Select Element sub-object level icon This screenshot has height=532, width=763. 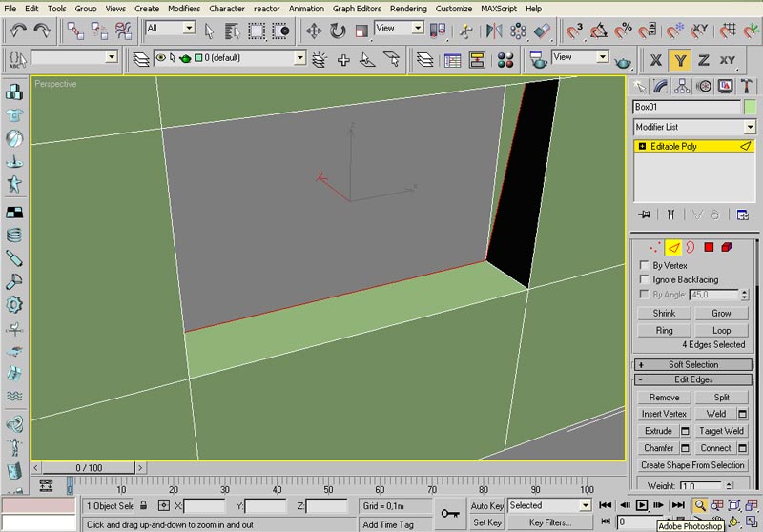tap(727, 248)
